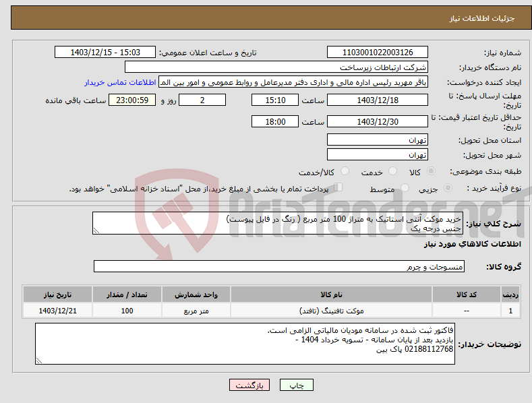Viewport: 532px width, 403px height.
Task: Click the delivery province field تهران
Action: coord(378,139)
